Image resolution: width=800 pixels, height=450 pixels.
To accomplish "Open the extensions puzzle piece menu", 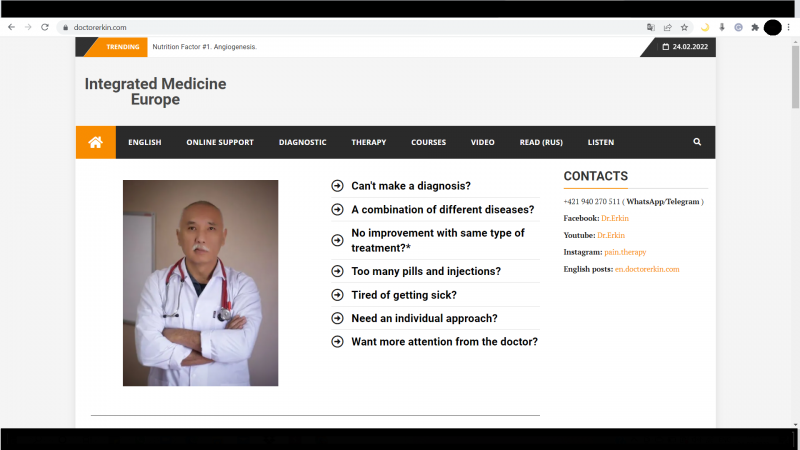I will pyautogui.click(x=755, y=28).
